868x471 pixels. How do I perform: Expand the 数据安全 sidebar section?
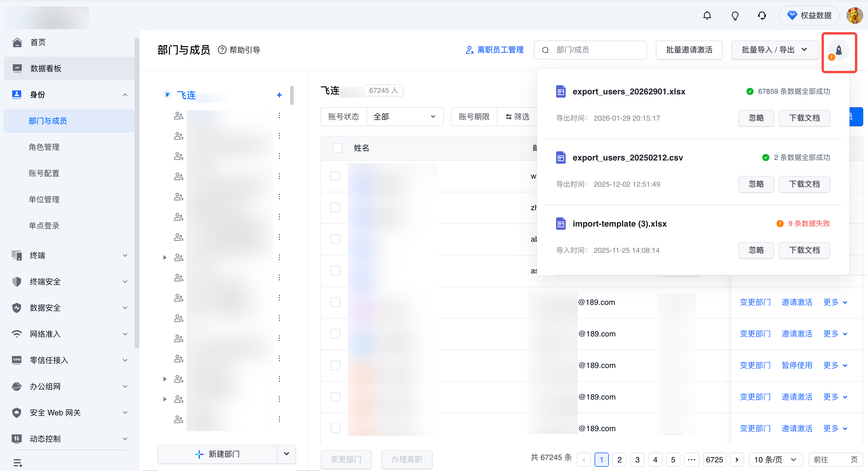click(x=125, y=308)
